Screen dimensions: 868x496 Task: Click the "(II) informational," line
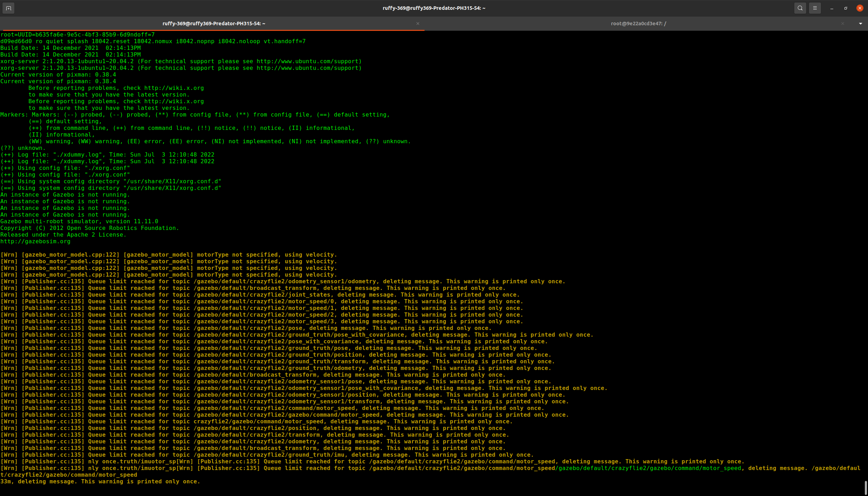point(62,135)
